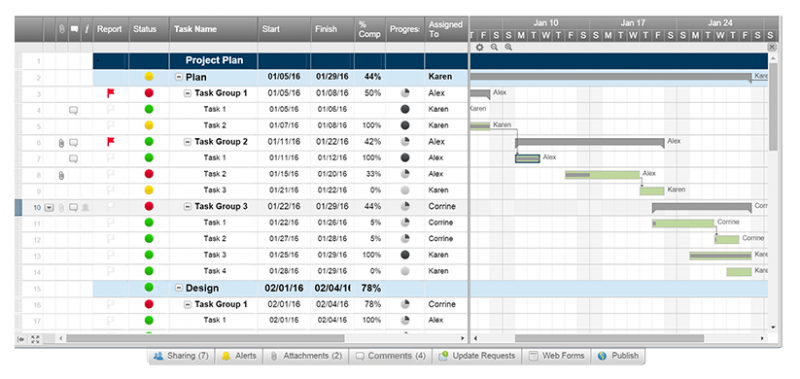The width and height of the screenshot is (800, 379).
Task: Click the Assigned To column header
Action: coord(446,29)
